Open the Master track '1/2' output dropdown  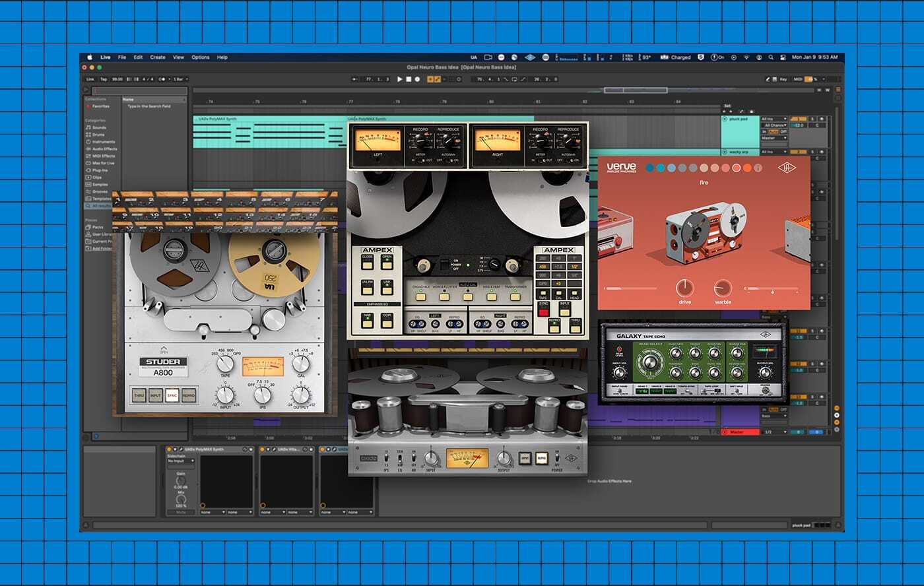[x=774, y=432]
